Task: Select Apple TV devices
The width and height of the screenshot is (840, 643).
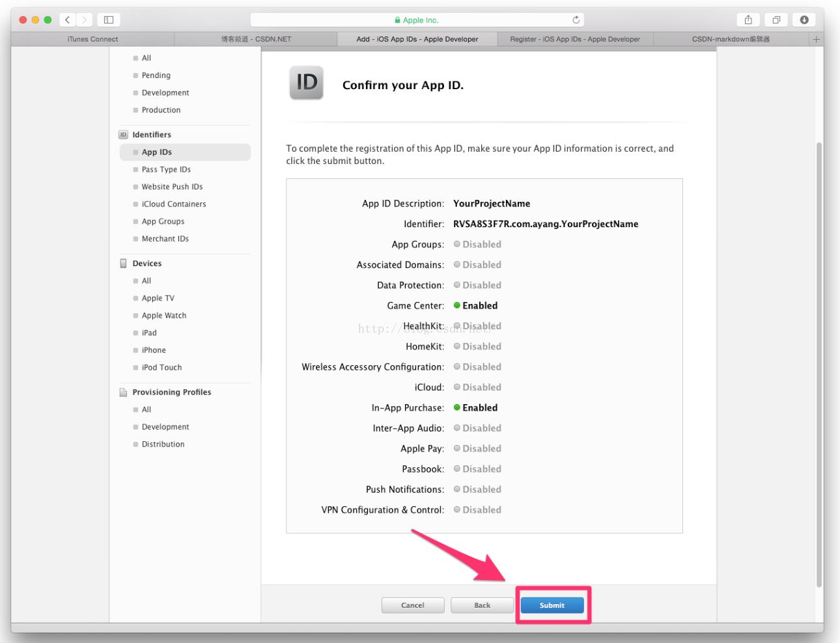Action: pos(158,298)
